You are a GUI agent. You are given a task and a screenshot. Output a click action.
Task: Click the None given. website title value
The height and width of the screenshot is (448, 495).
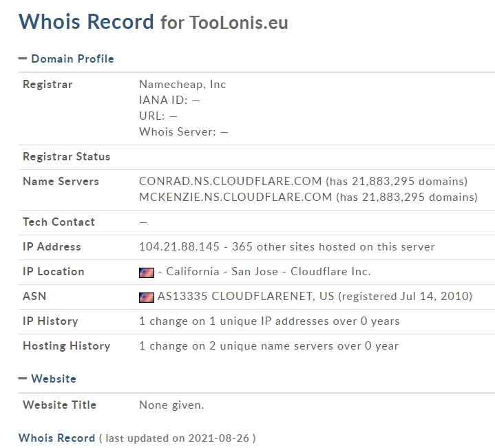coord(171,405)
